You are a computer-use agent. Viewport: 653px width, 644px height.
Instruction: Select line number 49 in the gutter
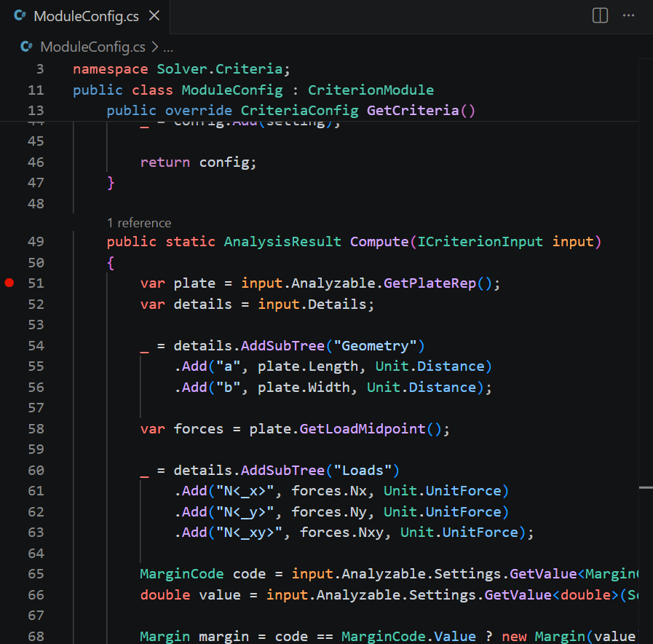[36, 242]
